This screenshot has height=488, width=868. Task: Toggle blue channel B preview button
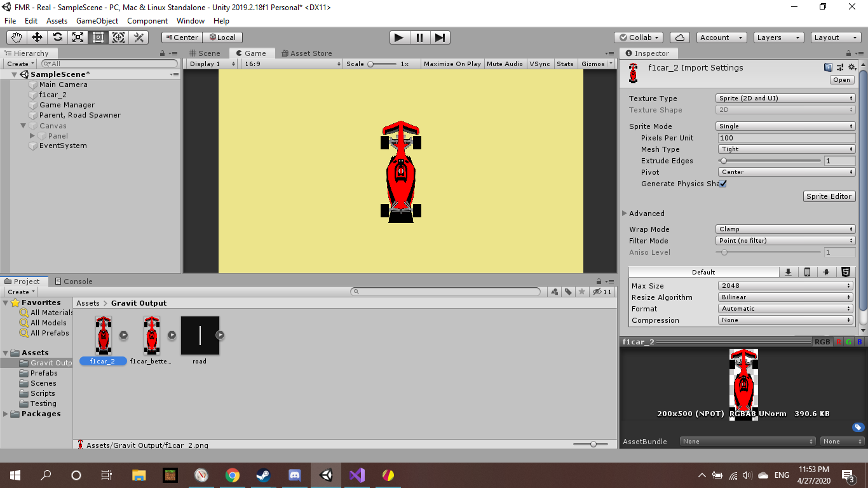pos(858,342)
